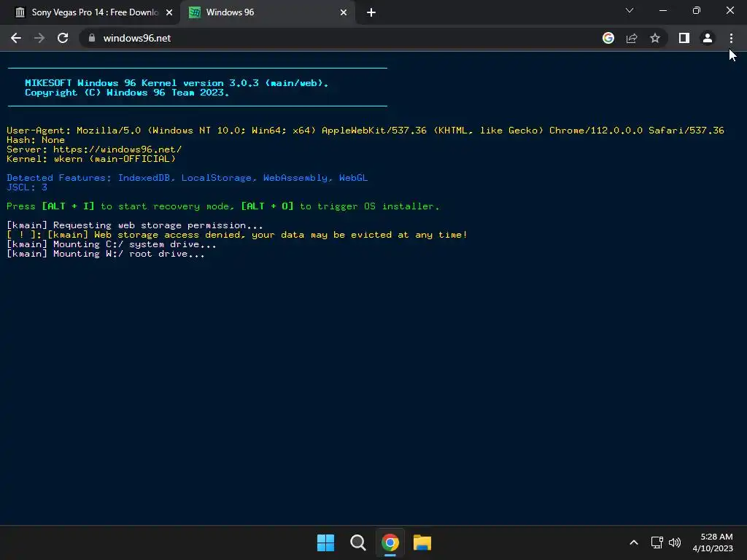Share this page via share icon
The image size is (747, 560).
click(632, 38)
